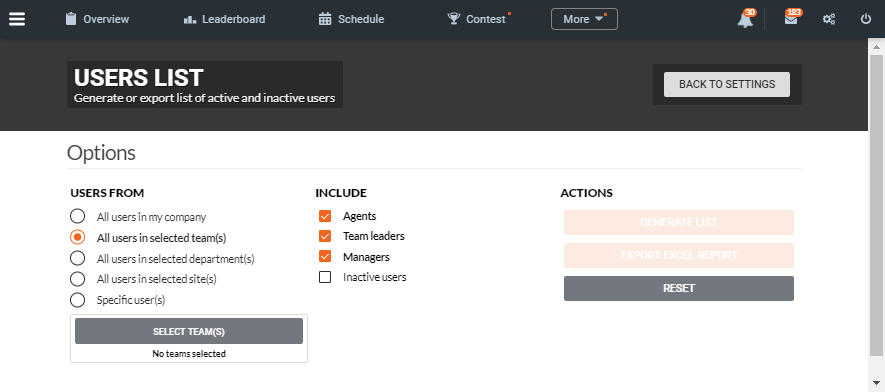Open the Leaderboard tab
The height and width of the screenshot is (392, 885).
[x=225, y=19]
